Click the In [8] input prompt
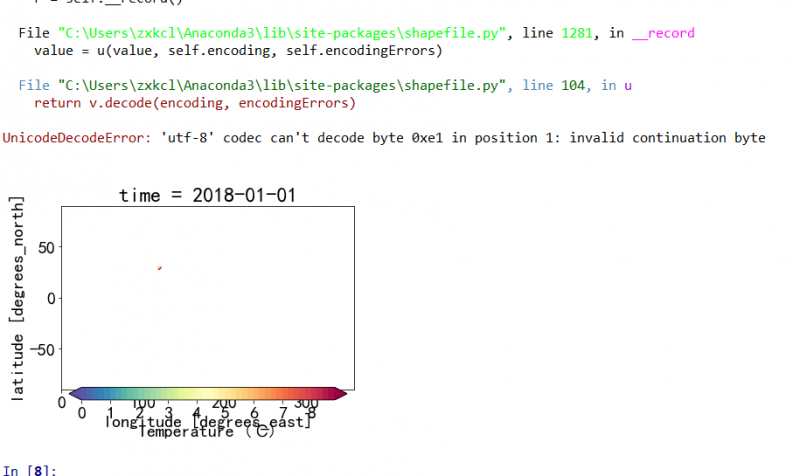This screenshot has width=800, height=476. 24,469
